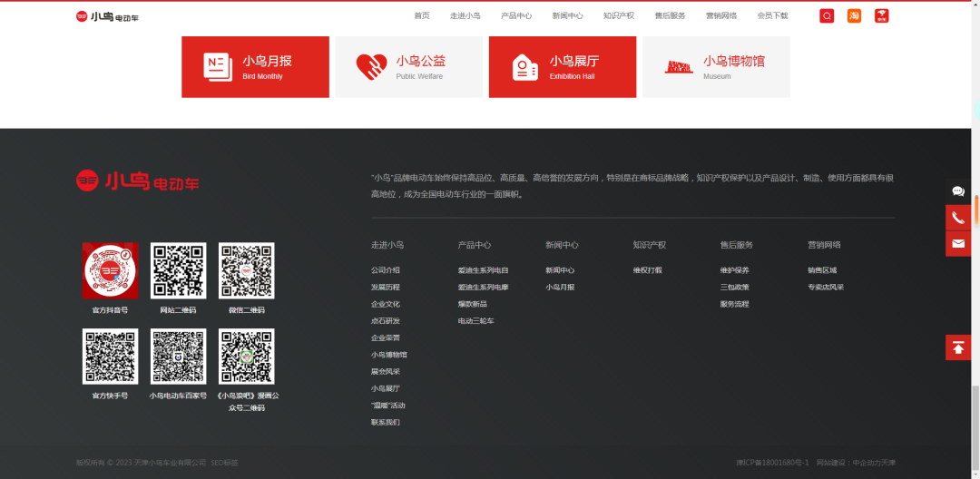This screenshot has height=479, width=980.
Task: Open 营销网络 in top navigation
Action: [721, 16]
